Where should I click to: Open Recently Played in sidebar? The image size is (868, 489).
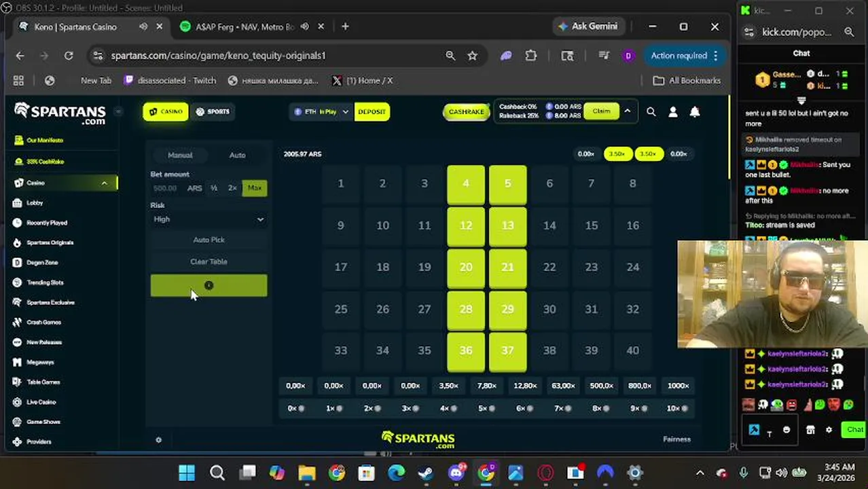[x=46, y=223]
